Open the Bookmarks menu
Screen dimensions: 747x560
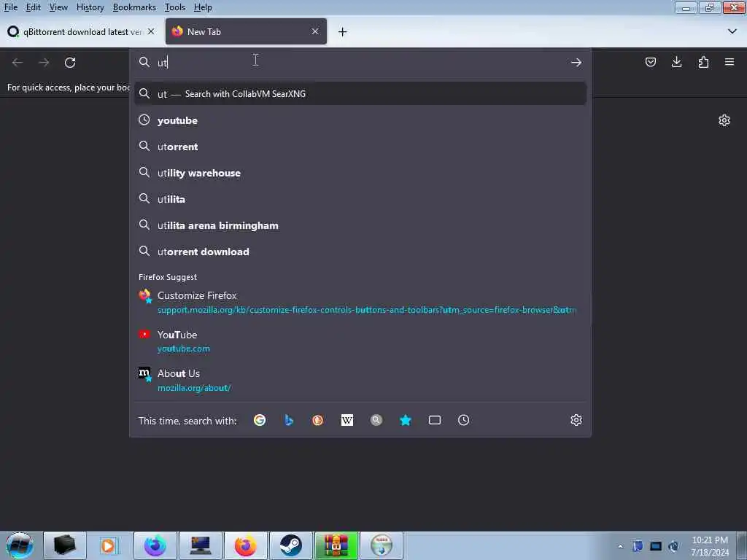pyautogui.click(x=134, y=7)
